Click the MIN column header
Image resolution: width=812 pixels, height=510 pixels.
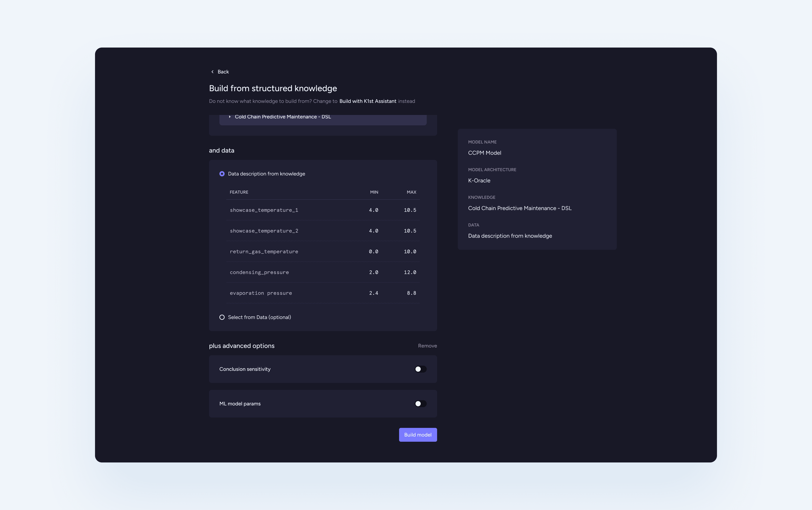[374, 192]
